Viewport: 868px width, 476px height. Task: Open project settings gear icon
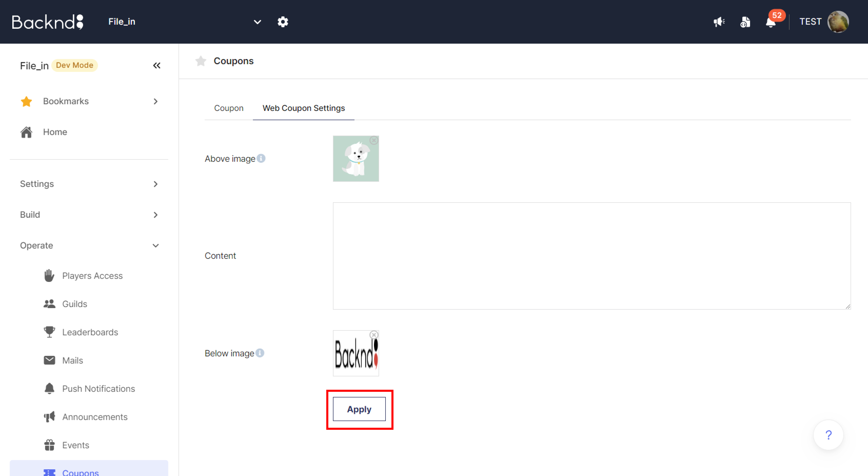point(283,22)
